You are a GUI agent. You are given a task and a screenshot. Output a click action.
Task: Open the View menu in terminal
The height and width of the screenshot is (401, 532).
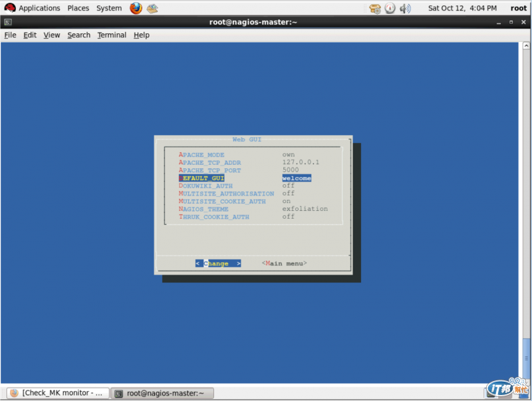(x=52, y=35)
